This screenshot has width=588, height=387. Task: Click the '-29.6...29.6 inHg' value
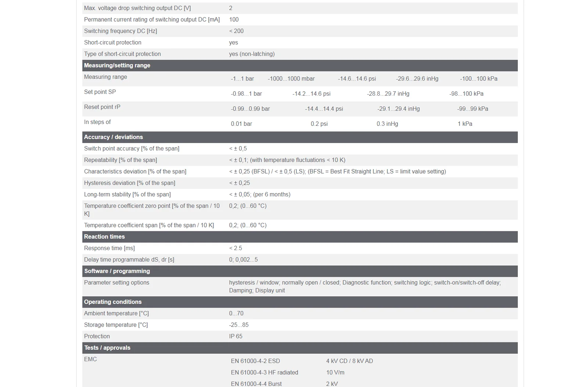click(x=417, y=79)
